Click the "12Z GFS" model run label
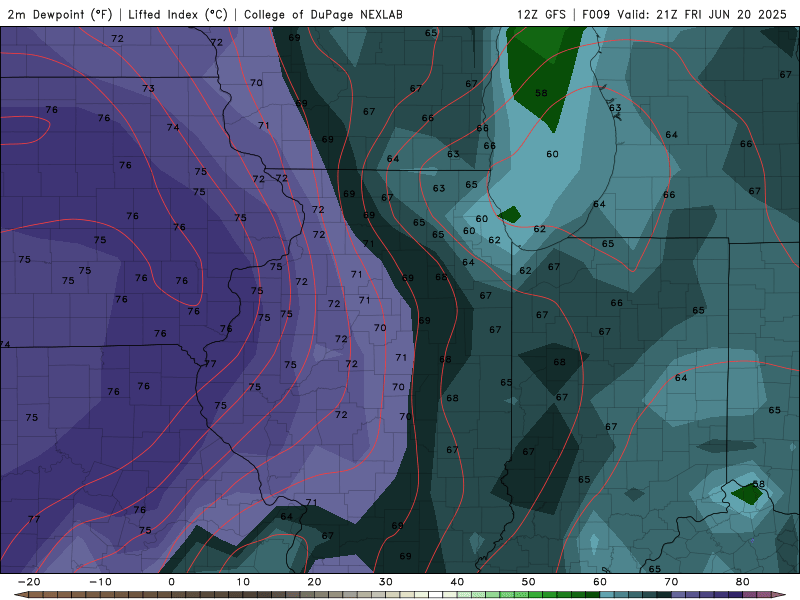Image resolution: width=800 pixels, height=600 pixels. (x=541, y=14)
